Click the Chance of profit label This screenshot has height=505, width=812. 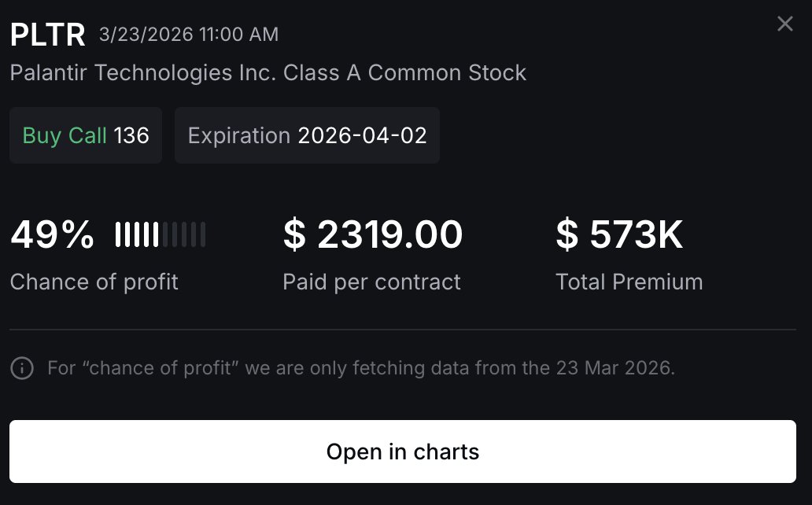click(x=94, y=282)
